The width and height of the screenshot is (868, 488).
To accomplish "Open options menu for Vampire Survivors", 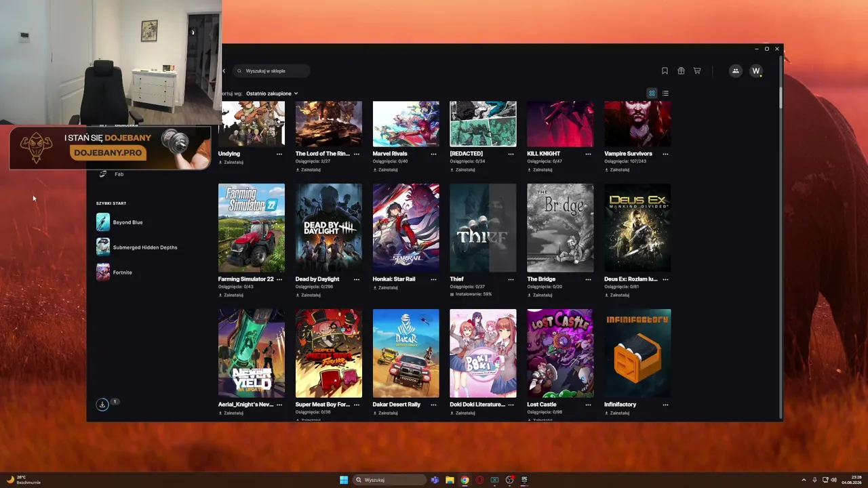I will pyautogui.click(x=665, y=154).
